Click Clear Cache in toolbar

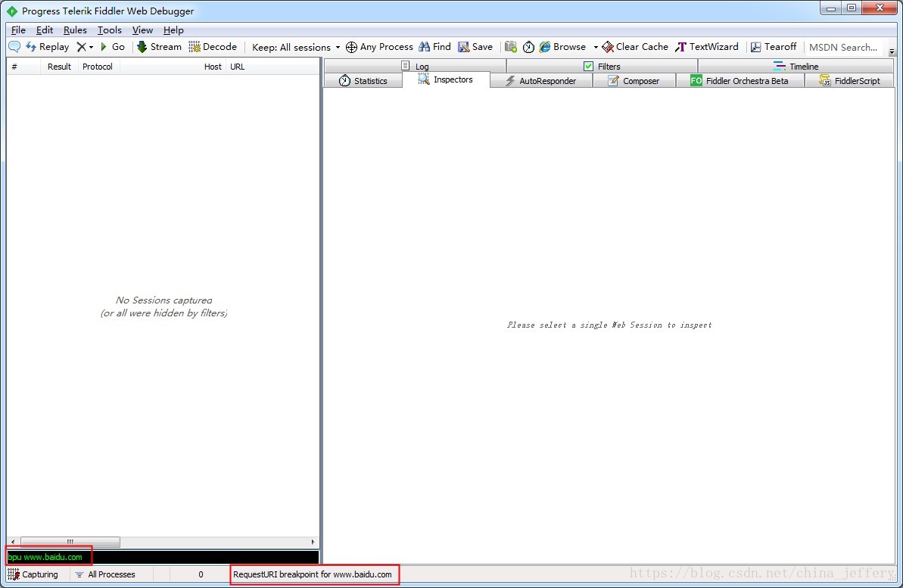(635, 47)
